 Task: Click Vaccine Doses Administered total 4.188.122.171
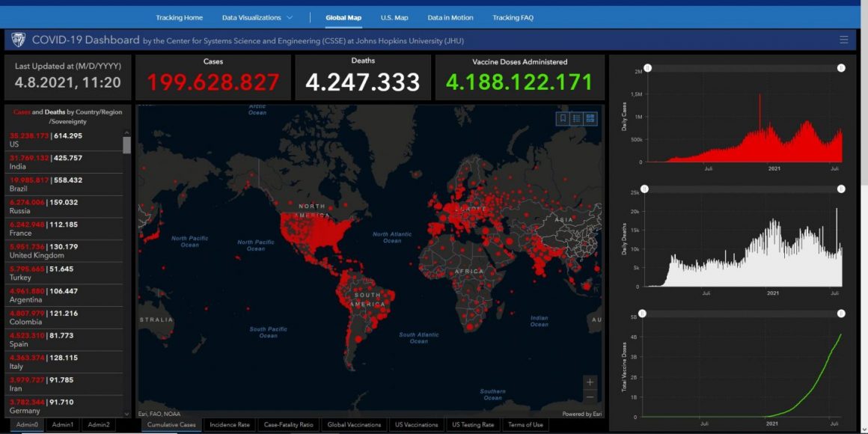pyautogui.click(x=519, y=82)
